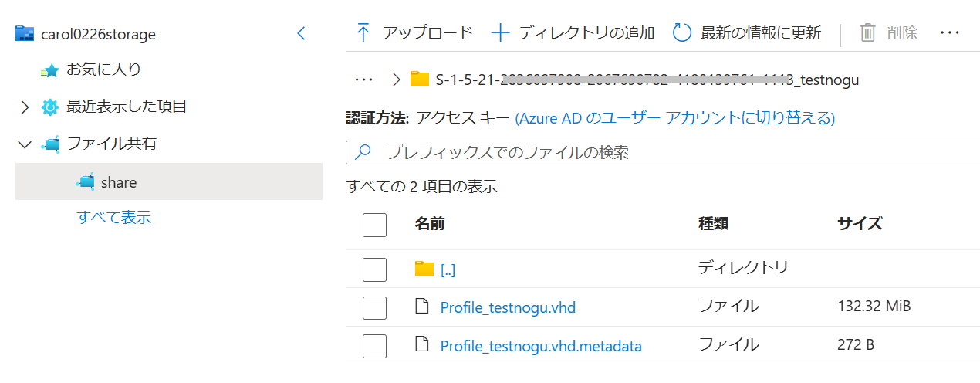This screenshot has width=980, height=383.
Task: Select the share item in tree
Action: [118, 182]
